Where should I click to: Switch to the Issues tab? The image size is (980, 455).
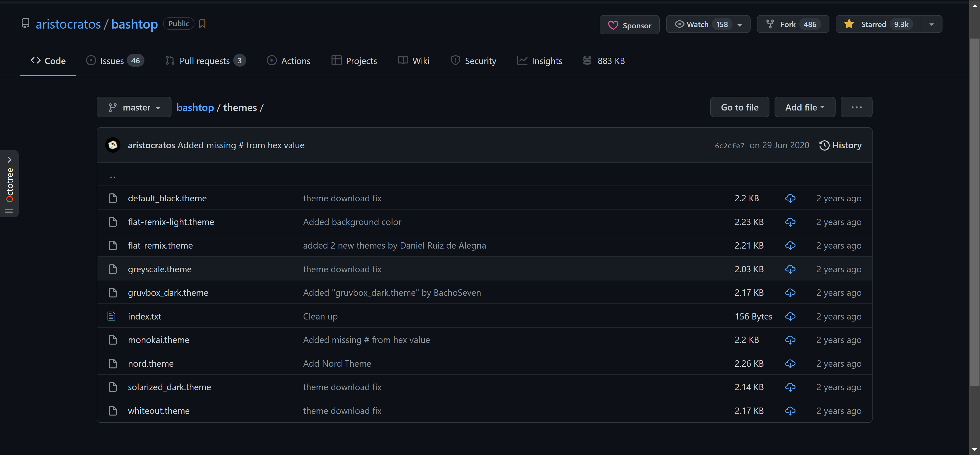(112, 61)
